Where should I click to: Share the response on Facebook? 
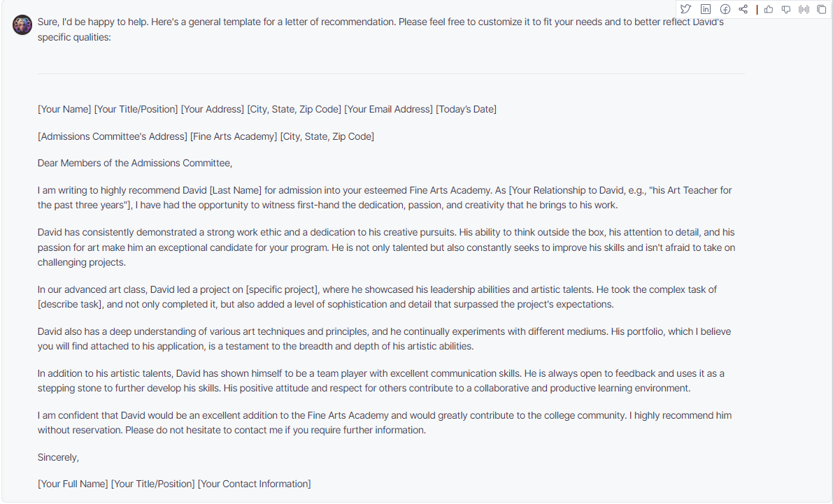[x=725, y=9]
